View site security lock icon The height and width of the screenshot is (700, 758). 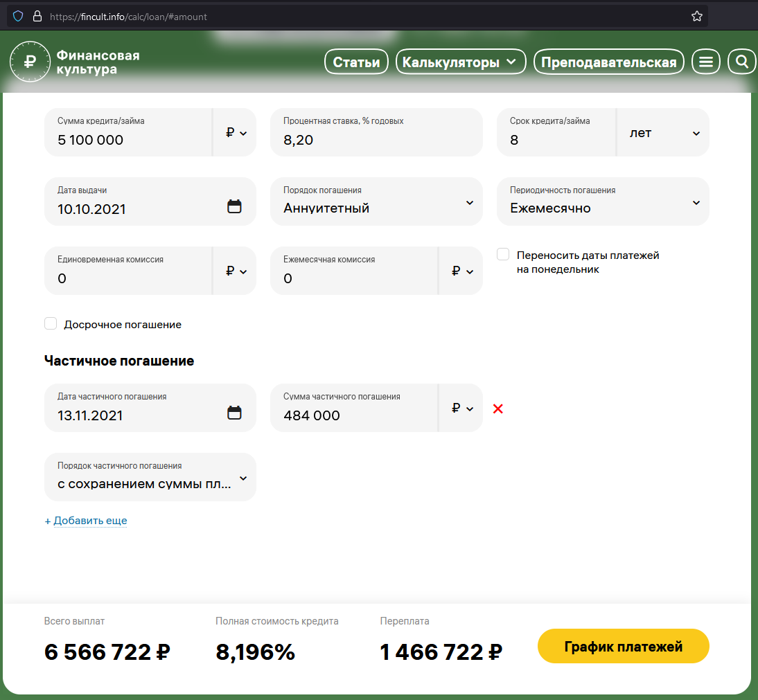(37, 17)
